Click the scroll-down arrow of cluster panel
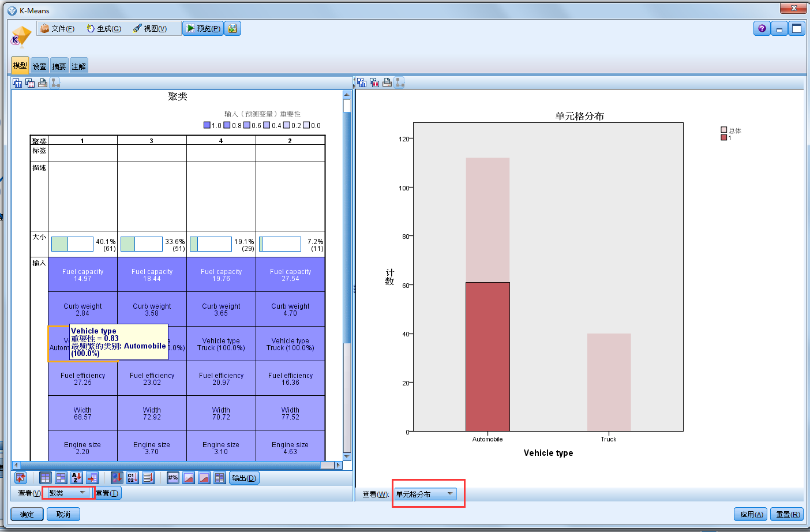The image size is (810, 532). 347,456
